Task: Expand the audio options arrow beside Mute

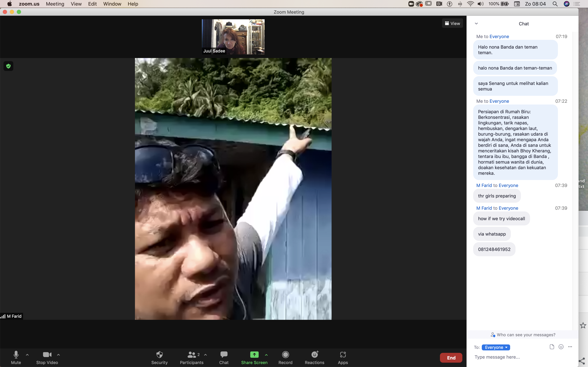Action: point(27,355)
